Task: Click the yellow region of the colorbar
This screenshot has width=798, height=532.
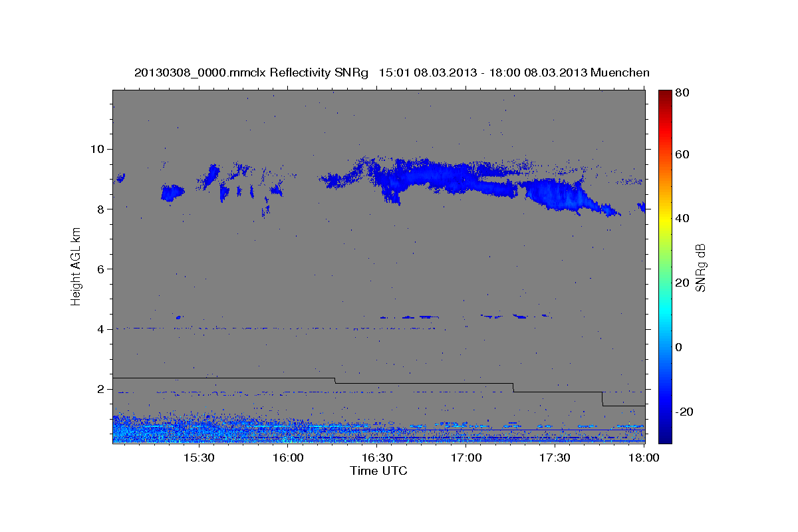Action: tap(665, 219)
